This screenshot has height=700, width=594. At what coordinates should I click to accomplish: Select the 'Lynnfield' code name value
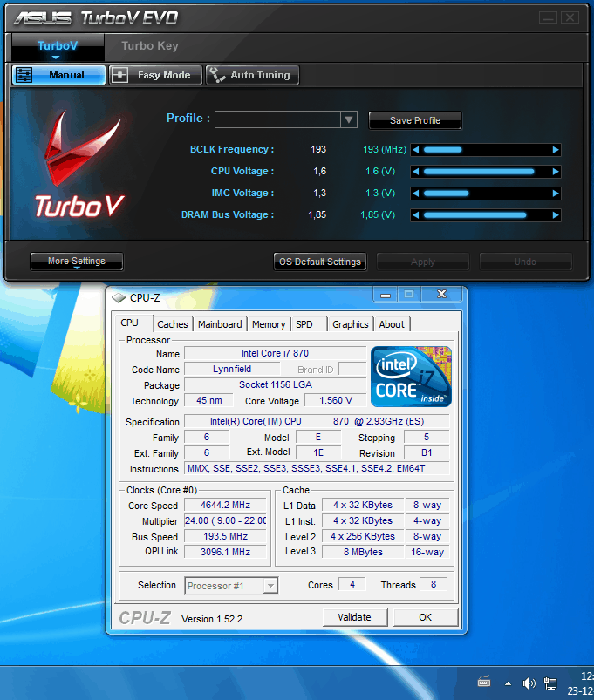coord(232,370)
